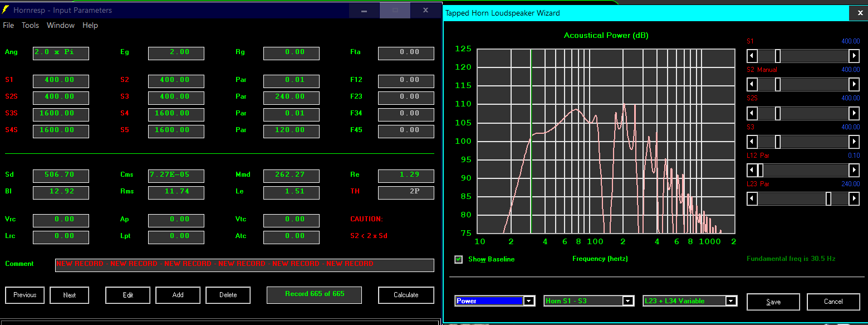Click right arrow of L23 Par slider

tap(854, 198)
